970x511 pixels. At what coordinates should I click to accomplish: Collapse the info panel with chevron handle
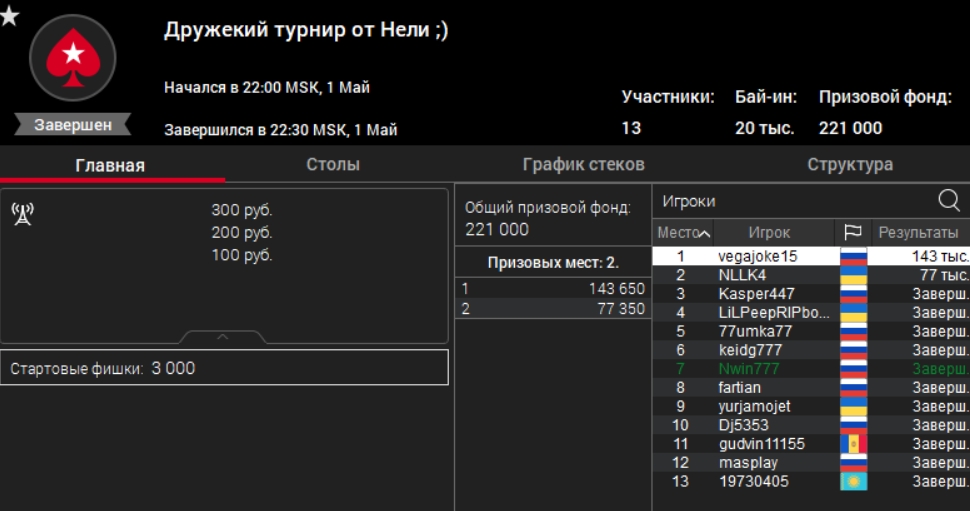pyautogui.click(x=223, y=337)
